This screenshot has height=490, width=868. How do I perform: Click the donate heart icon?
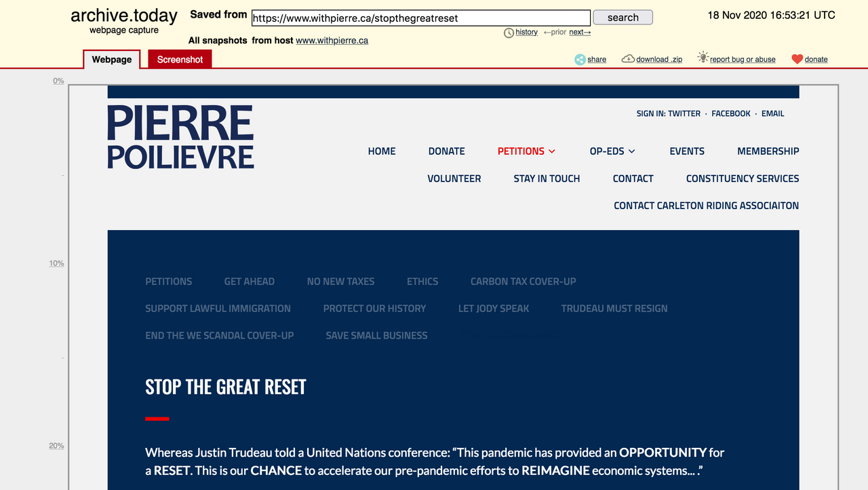pyautogui.click(x=797, y=59)
